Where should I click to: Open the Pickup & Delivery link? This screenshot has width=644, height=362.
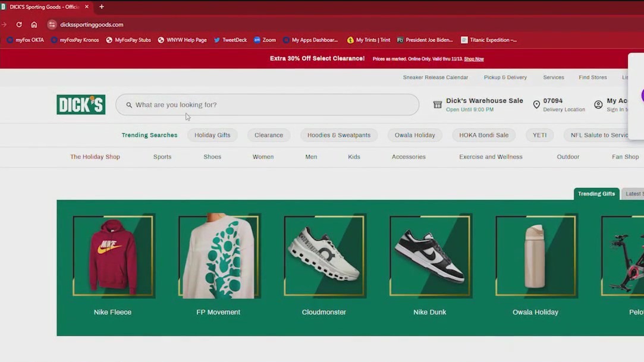[505, 77]
